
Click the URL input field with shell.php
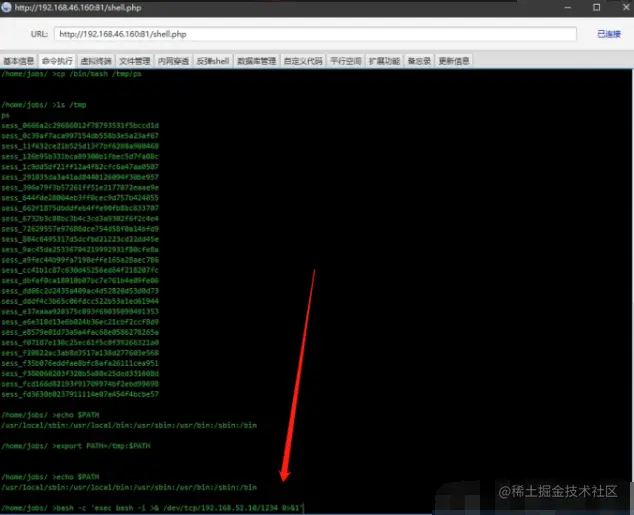point(315,34)
